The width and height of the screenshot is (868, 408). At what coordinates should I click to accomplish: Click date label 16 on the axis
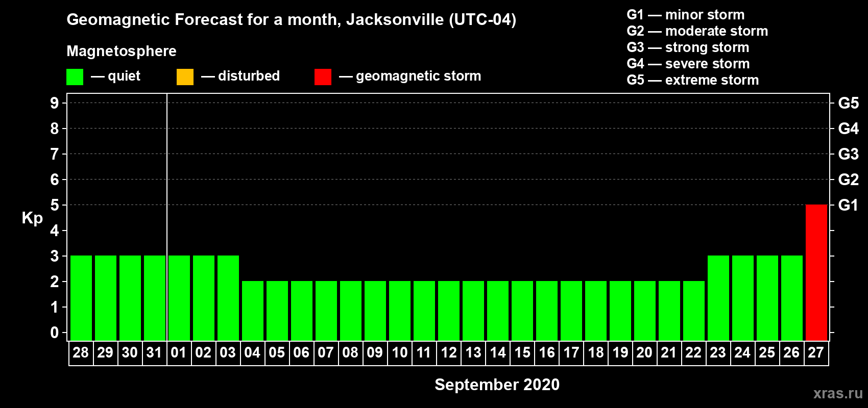(546, 352)
